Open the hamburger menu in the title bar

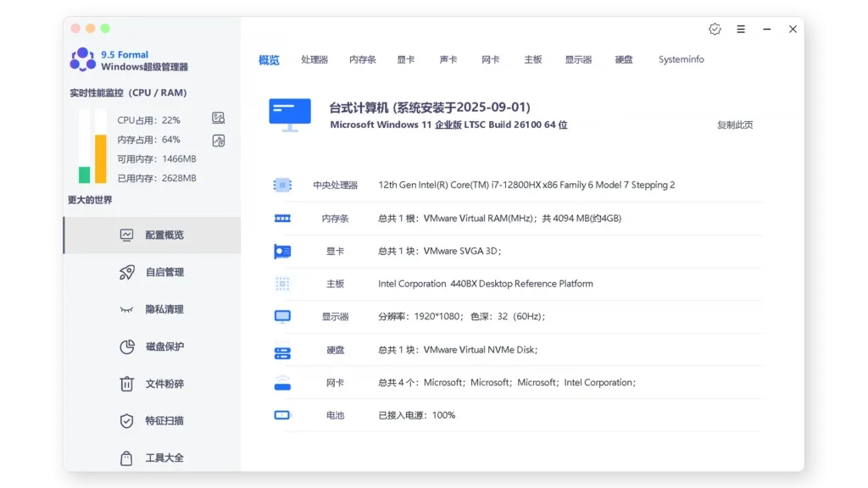pos(740,28)
